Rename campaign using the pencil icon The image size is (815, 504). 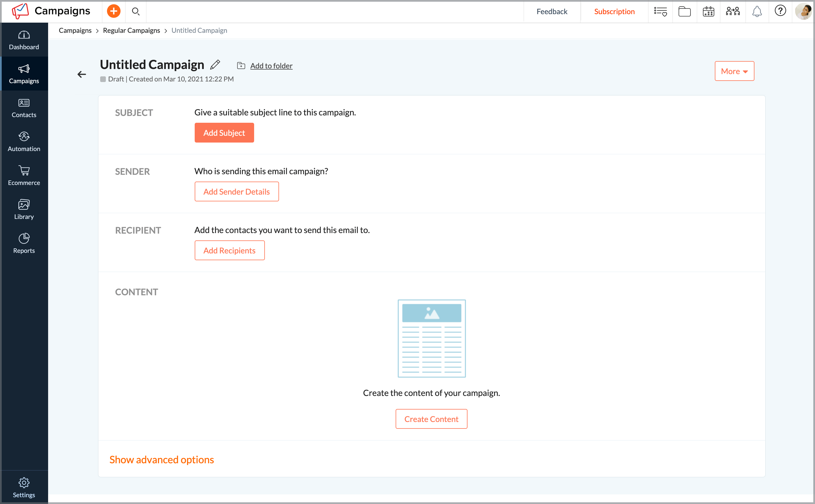click(215, 64)
